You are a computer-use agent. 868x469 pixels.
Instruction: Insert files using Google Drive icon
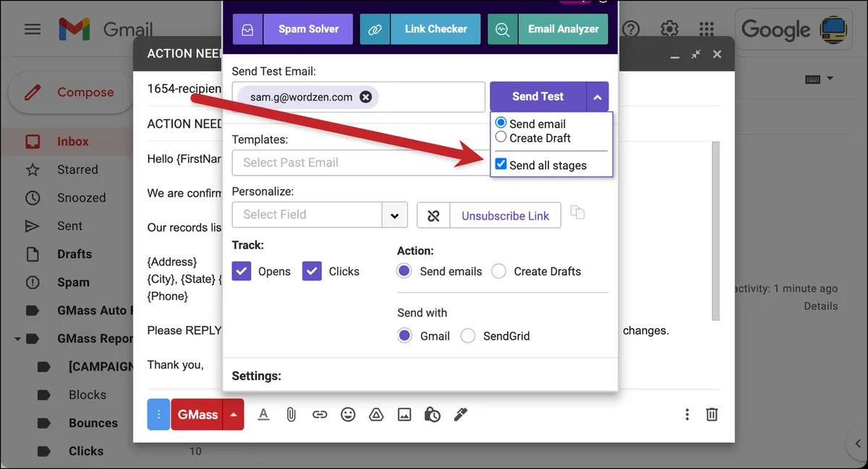coord(376,414)
